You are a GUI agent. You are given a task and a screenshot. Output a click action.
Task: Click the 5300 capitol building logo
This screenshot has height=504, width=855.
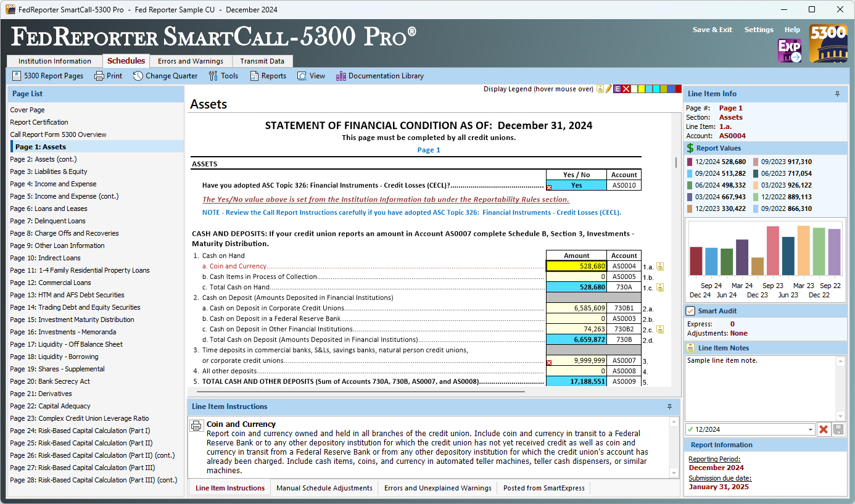[828, 43]
